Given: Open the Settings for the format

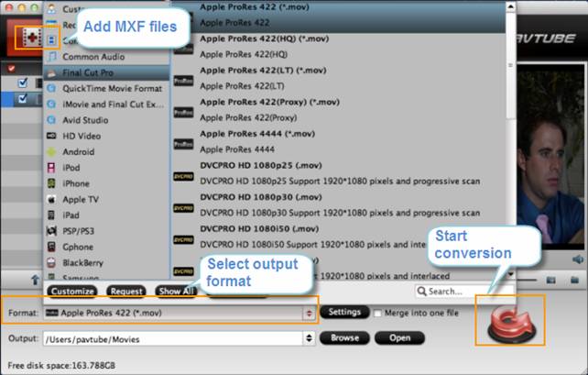Looking at the screenshot, I should [344, 312].
